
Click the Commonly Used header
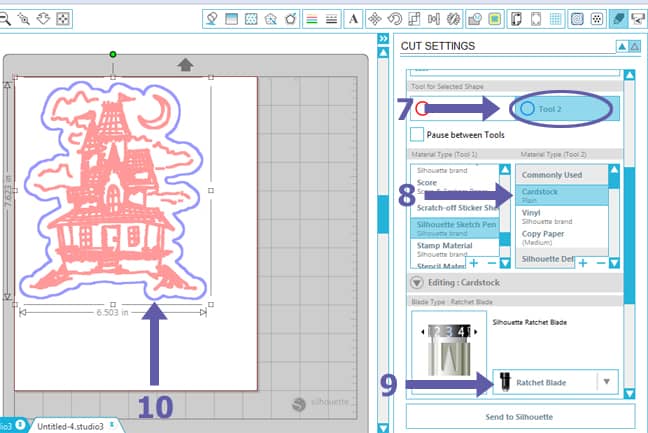(x=562, y=175)
